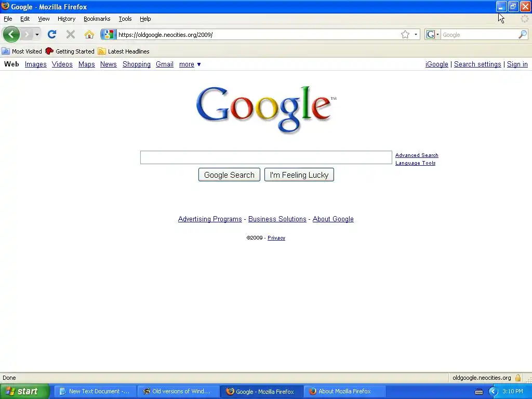Image resolution: width=532 pixels, height=399 pixels.
Task: Expand the 'more' services dropdown
Action: click(190, 64)
